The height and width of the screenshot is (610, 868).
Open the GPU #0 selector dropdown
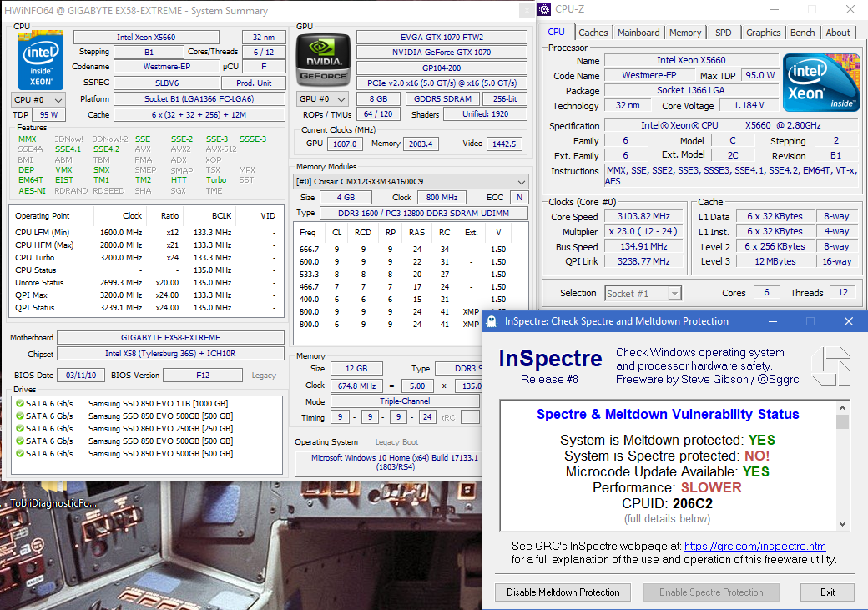tap(322, 99)
